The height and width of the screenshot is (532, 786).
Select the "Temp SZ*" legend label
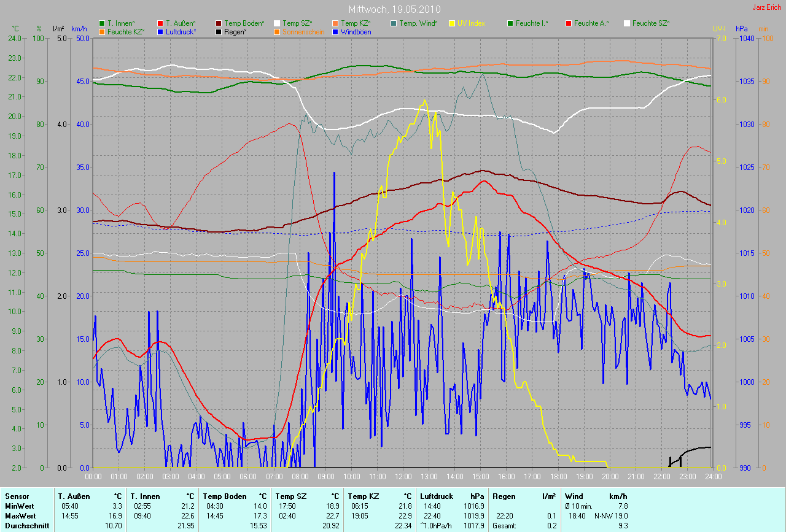(297, 23)
